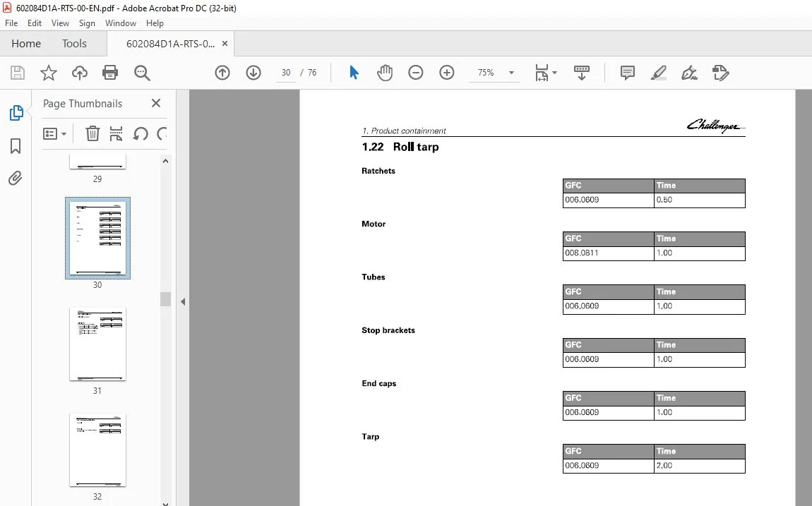The height and width of the screenshot is (506, 812).
Task: Select the page 31 thumbnail
Action: pos(98,344)
